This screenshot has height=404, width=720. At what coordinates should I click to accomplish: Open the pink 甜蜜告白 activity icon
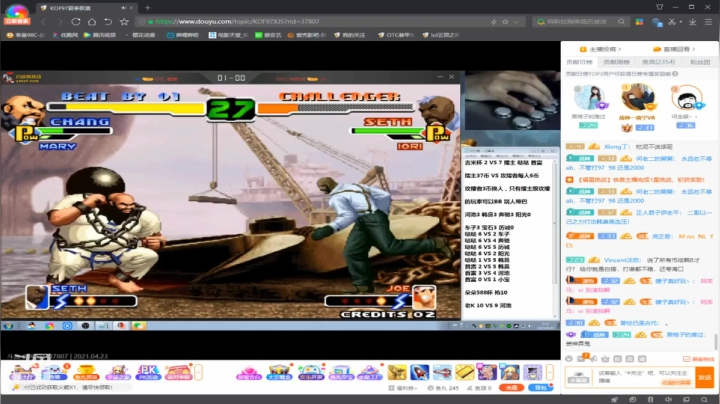(x=249, y=372)
